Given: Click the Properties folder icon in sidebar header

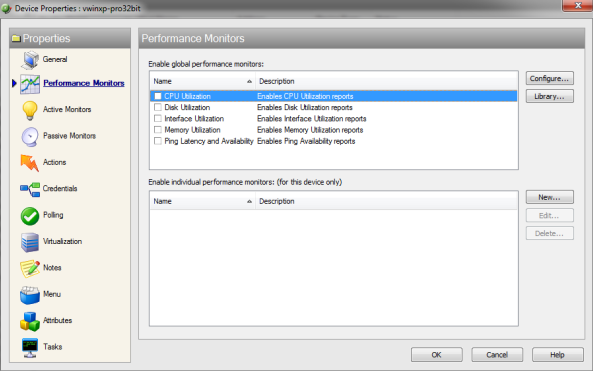Looking at the screenshot, I should pyautogui.click(x=16, y=39).
